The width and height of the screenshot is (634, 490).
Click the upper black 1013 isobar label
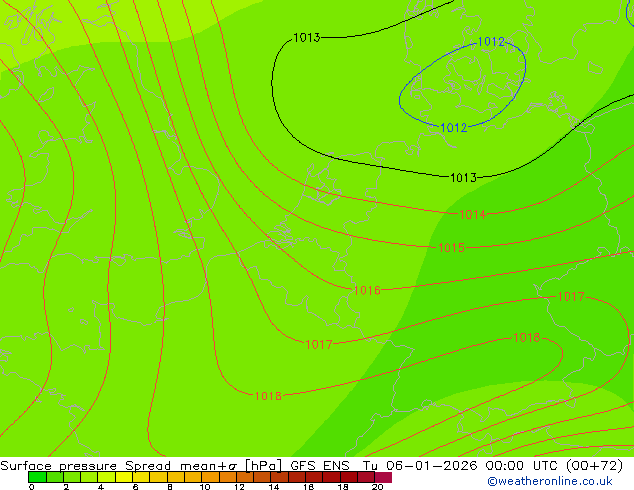tap(306, 38)
